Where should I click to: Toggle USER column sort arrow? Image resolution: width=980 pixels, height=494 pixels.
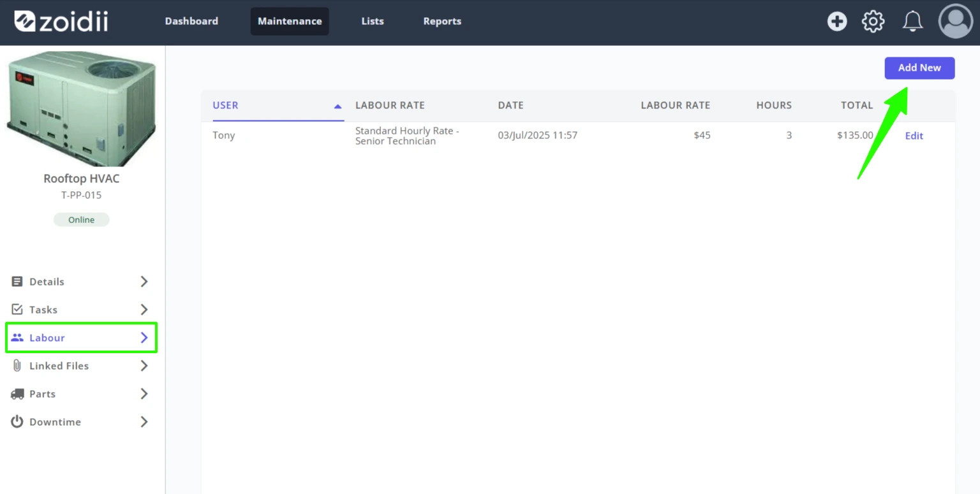click(x=338, y=106)
